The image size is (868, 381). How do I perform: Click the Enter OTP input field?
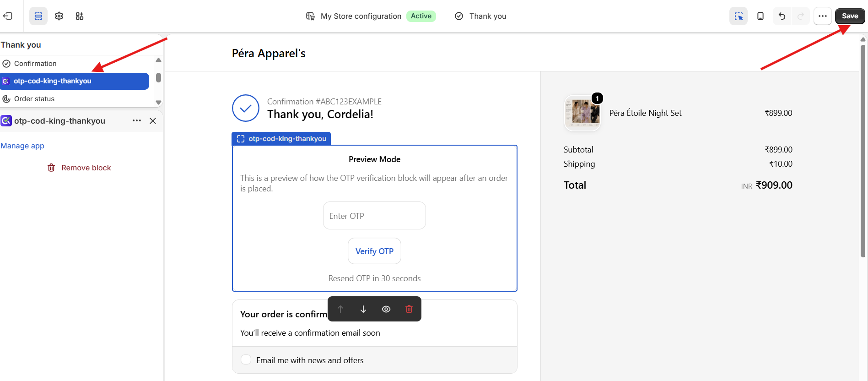click(374, 216)
